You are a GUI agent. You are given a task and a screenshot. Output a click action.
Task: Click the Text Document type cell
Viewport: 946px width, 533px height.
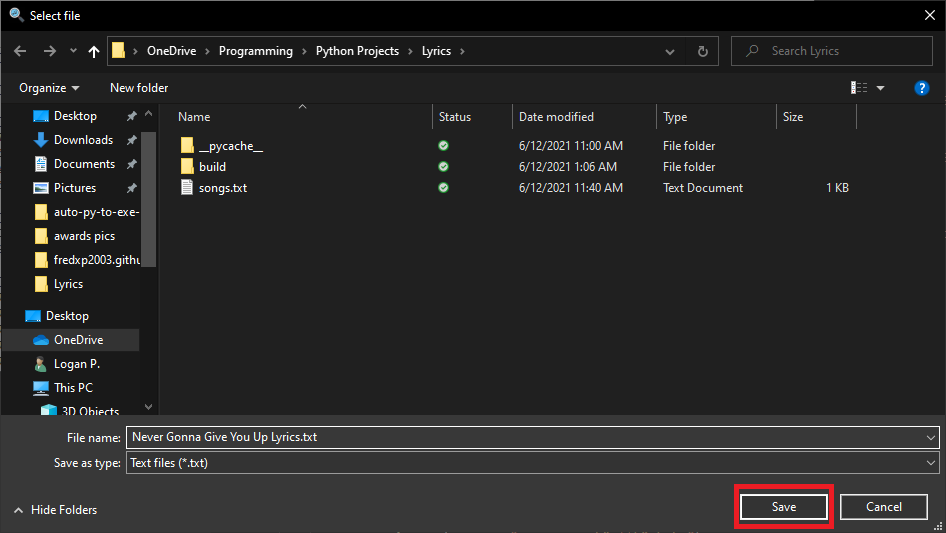[x=703, y=188]
